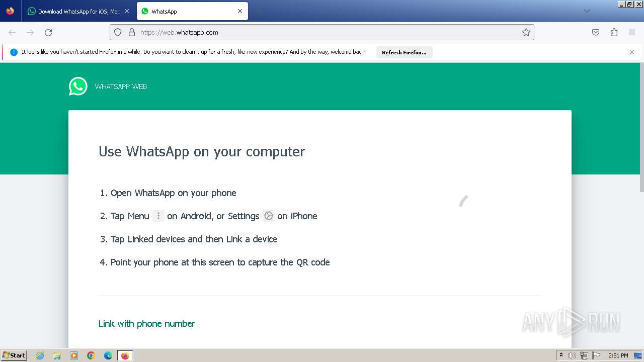Viewport: 644px width, 362px height.
Task: Click the Android menu dots icon in step 2
Action: [x=158, y=216]
